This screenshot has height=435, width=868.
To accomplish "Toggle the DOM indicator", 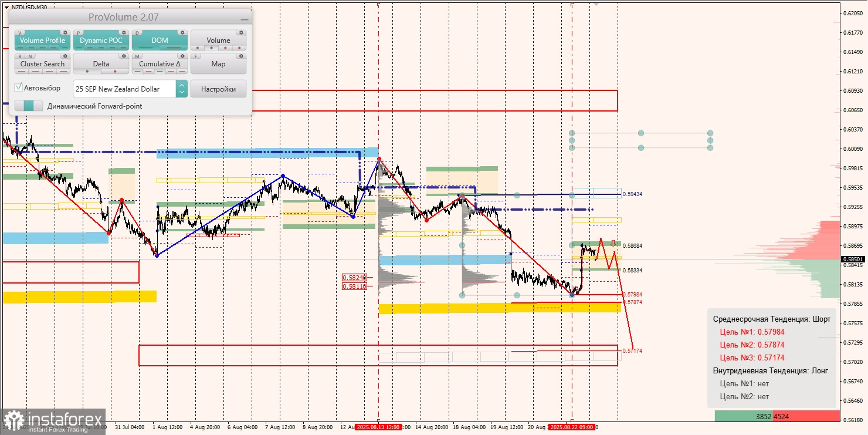I will tap(160, 41).
